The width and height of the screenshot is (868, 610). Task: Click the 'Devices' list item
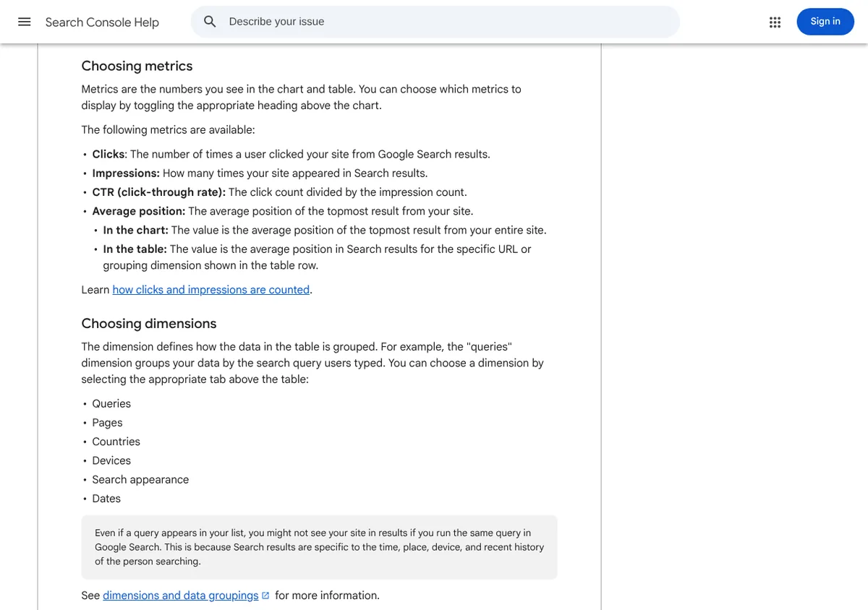tap(111, 460)
